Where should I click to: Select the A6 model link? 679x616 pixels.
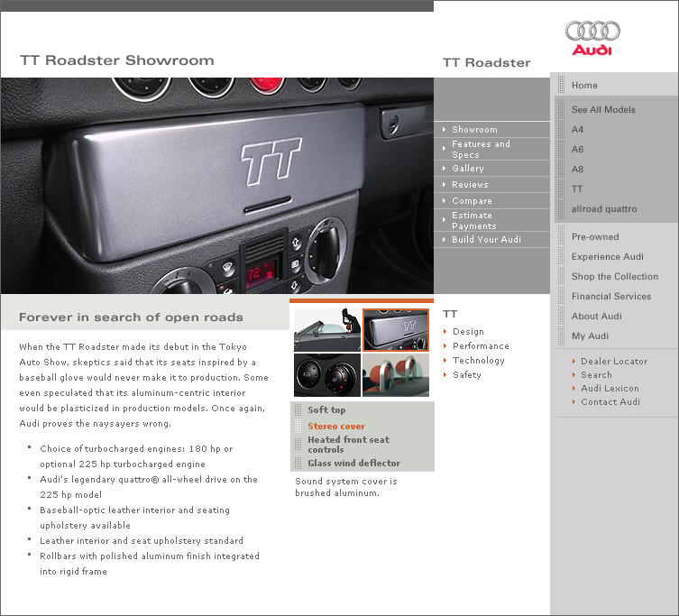(x=577, y=150)
